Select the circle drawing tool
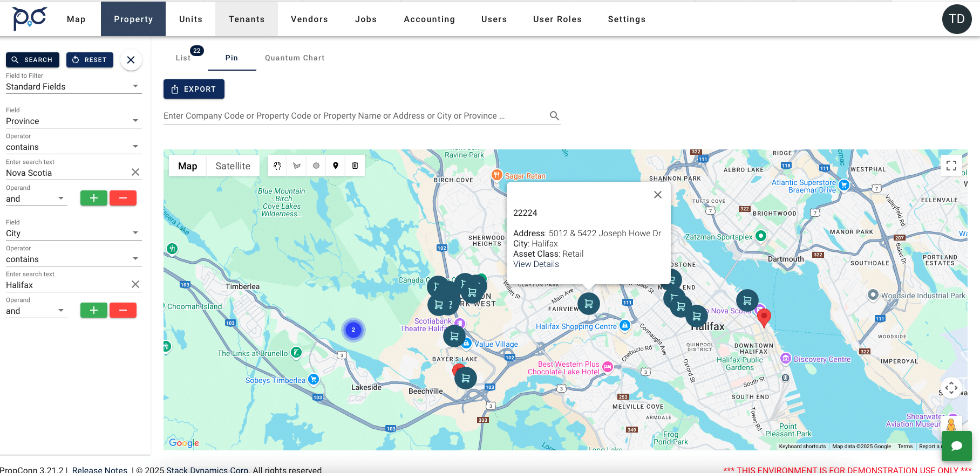 316,166
